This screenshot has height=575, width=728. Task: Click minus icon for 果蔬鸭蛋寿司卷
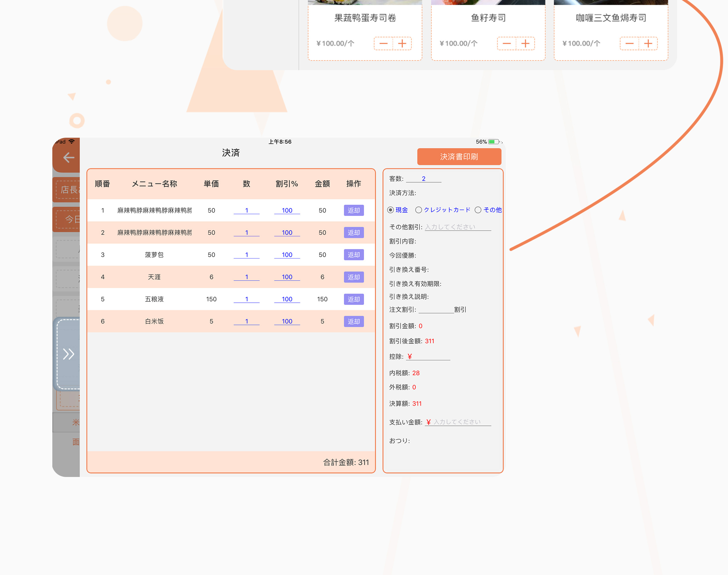384,43
